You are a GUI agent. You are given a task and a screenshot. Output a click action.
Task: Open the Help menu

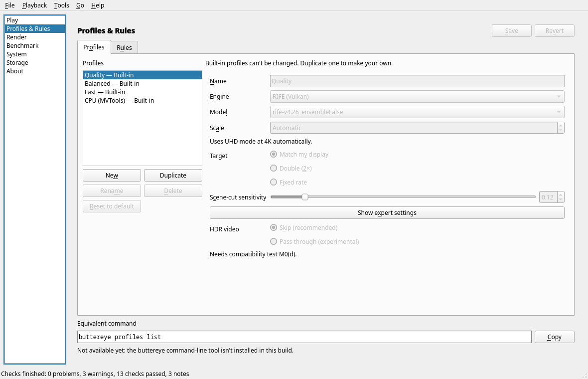coord(98,5)
